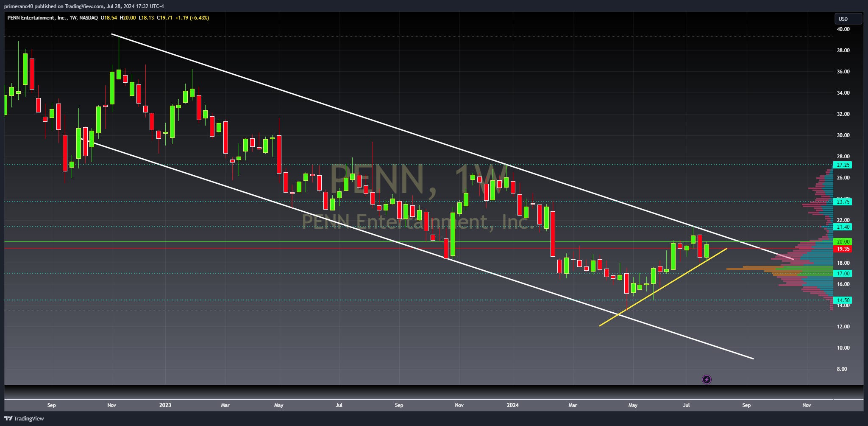This screenshot has height=426, width=868.
Task: Click the green 20.00 price axis tag
Action: [843, 242]
